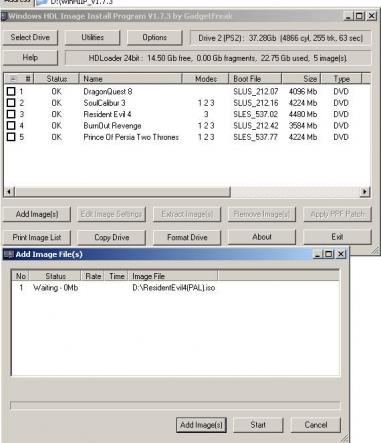Sort the image list by Modes column

click(x=205, y=79)
